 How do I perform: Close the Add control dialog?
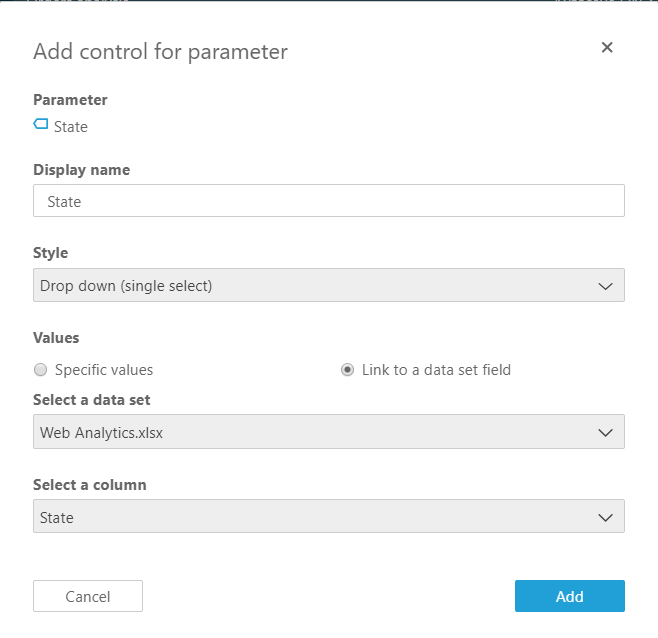(607, 47)
